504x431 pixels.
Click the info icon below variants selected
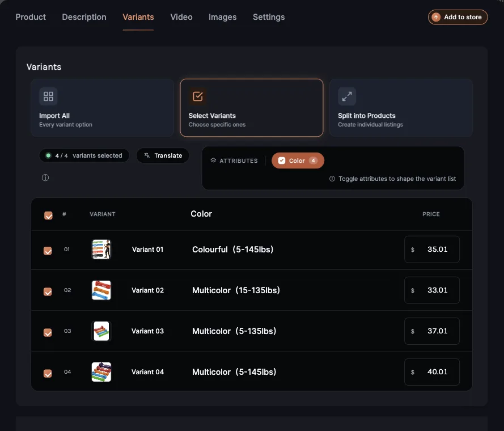45,178
